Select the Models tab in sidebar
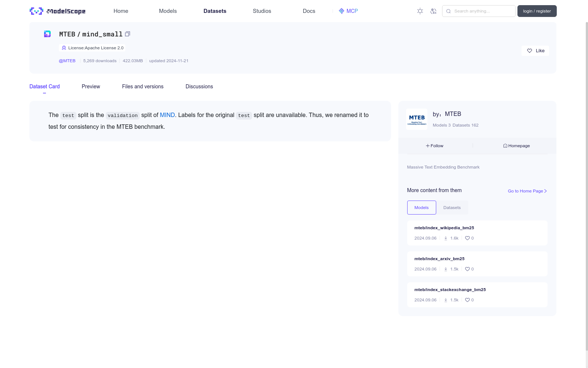 422,208
